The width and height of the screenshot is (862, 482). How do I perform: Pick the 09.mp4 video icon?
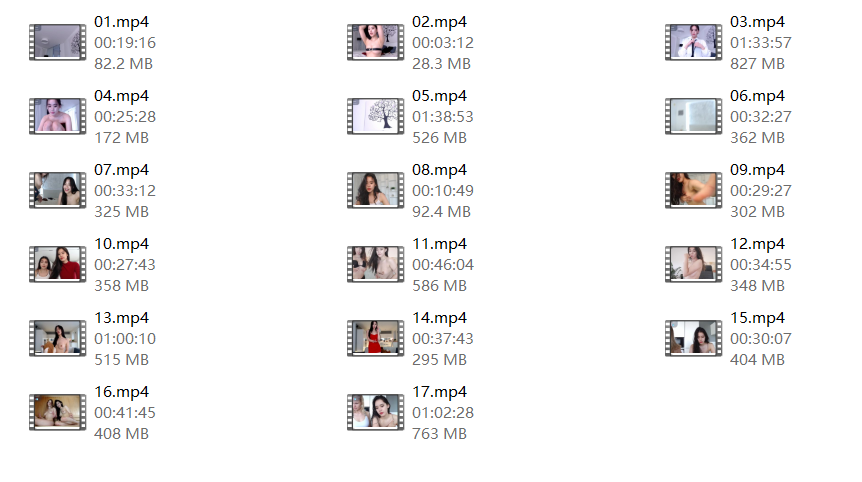point(693,190)
